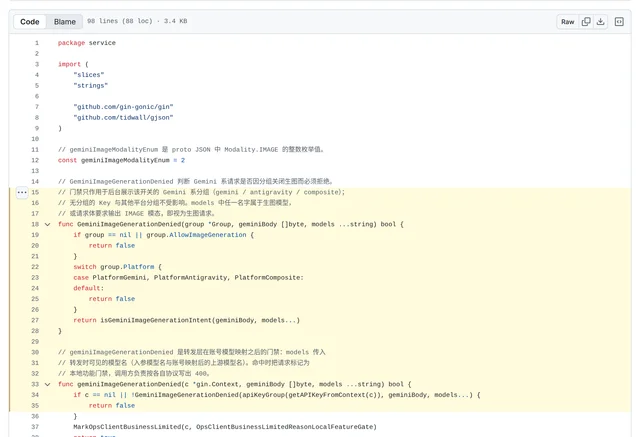640x437 pixels.
Task: Open the line 15 actions menu
Action: coord(22,192)
